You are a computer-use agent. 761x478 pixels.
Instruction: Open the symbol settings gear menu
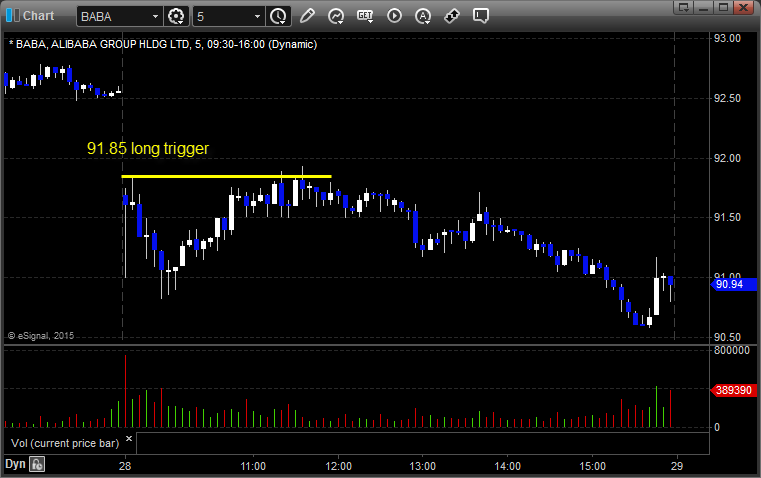coord(176,16)
